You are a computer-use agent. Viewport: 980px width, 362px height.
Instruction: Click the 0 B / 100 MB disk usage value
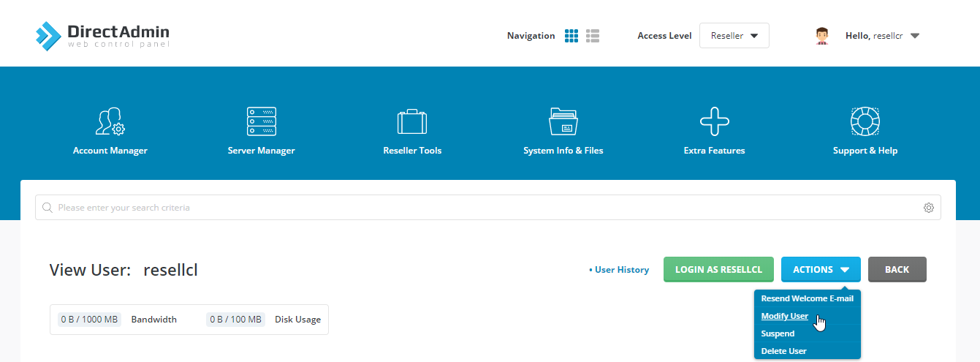[x=235, y=320]
